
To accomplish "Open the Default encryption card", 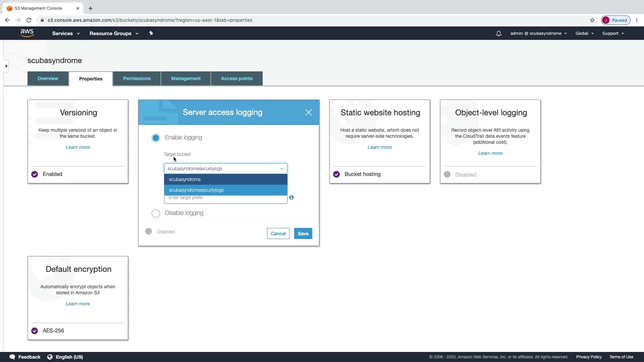I will point(78,298).
